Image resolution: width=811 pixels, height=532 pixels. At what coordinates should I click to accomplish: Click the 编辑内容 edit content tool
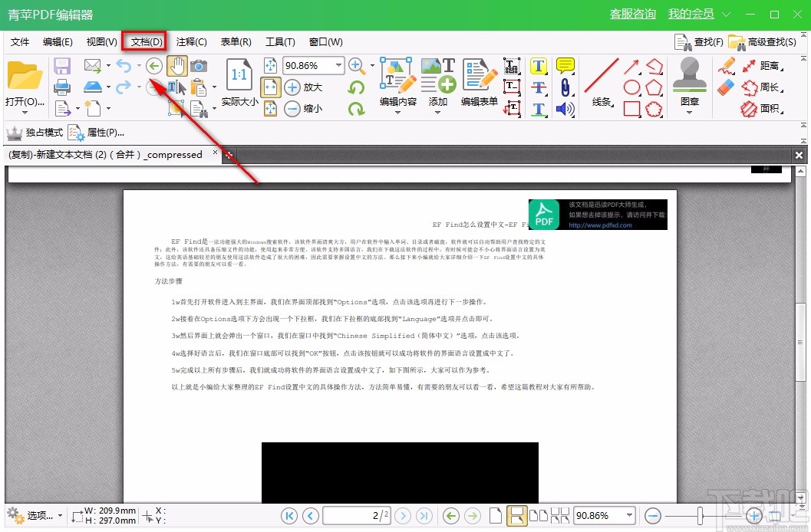[397, 83]
